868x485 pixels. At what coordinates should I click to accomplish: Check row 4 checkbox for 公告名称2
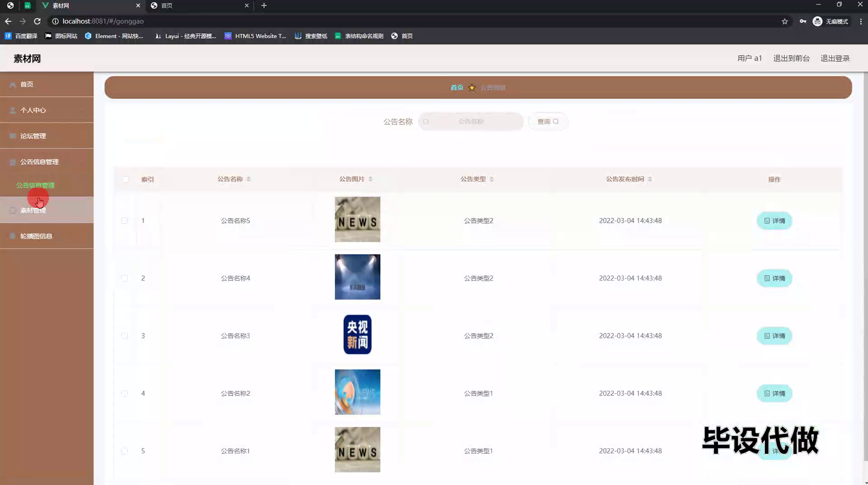click(124, 393)
